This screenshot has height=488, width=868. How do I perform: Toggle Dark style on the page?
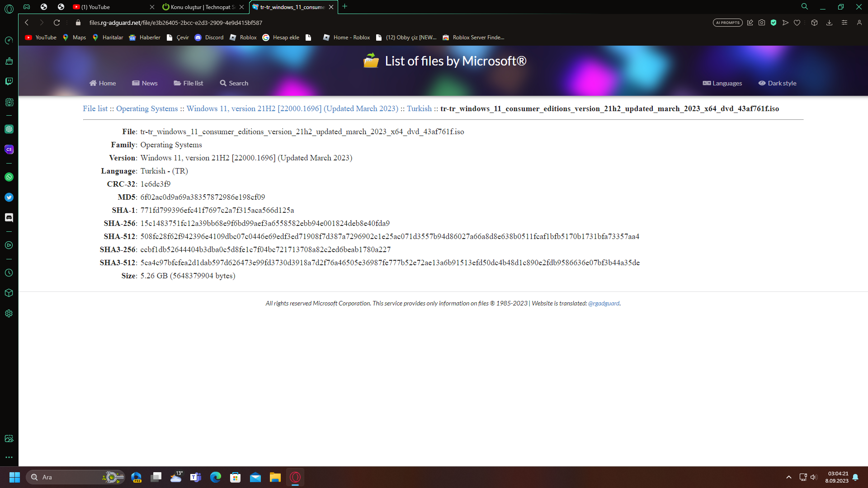tap(778, 83)
